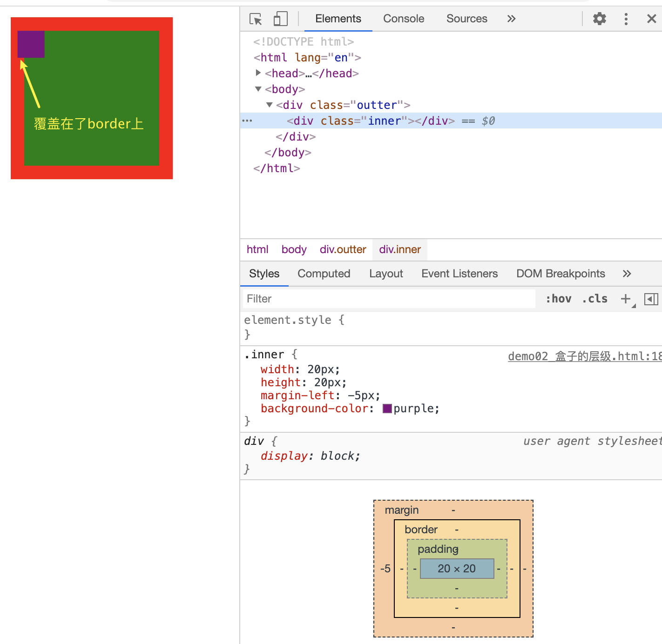
Task: Click the purple inner box on page
Action: [31, 44]
